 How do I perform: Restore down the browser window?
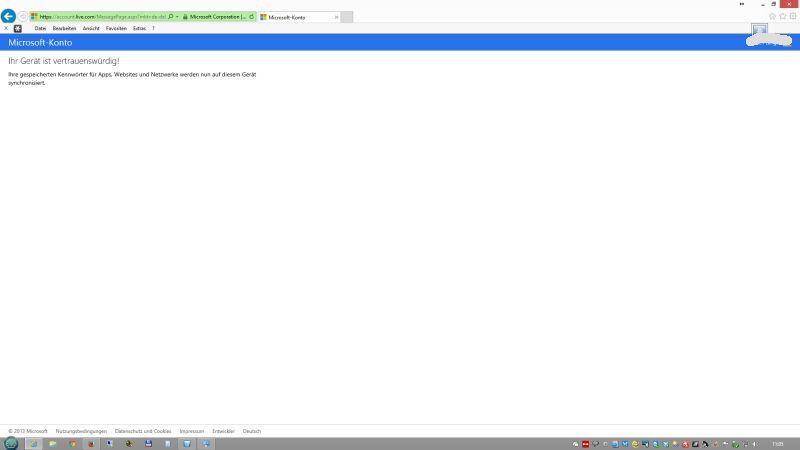click(774, 4)
